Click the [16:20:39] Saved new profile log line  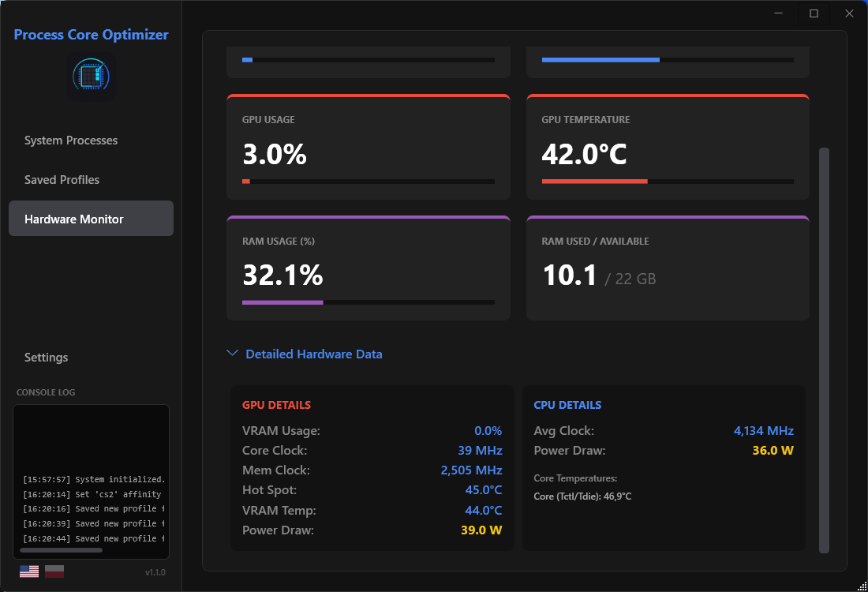click(94, 523)
